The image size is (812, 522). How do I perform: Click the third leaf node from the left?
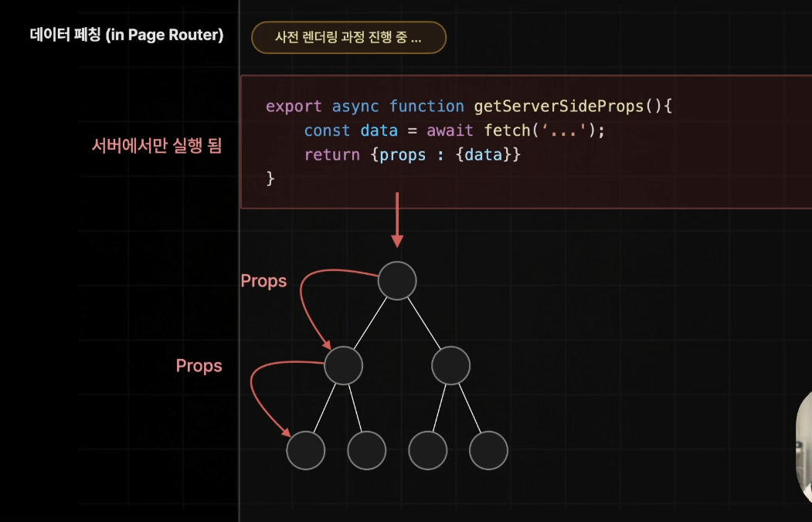click(x=428, y=451)
